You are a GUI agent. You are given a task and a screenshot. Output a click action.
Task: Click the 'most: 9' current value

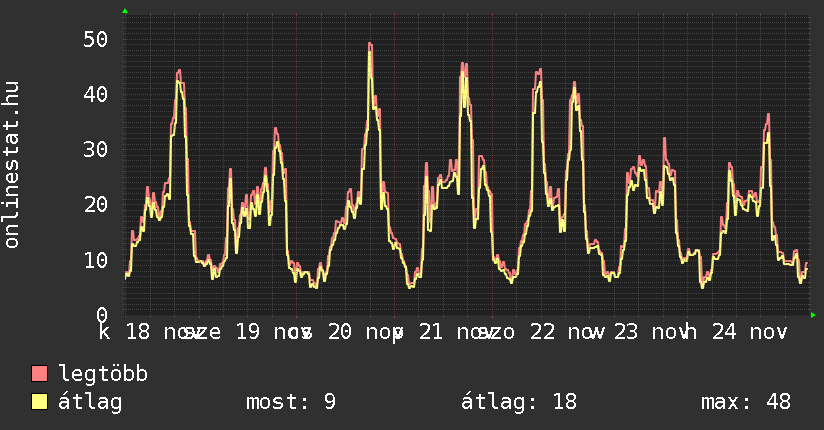click(x=290, y=402)
